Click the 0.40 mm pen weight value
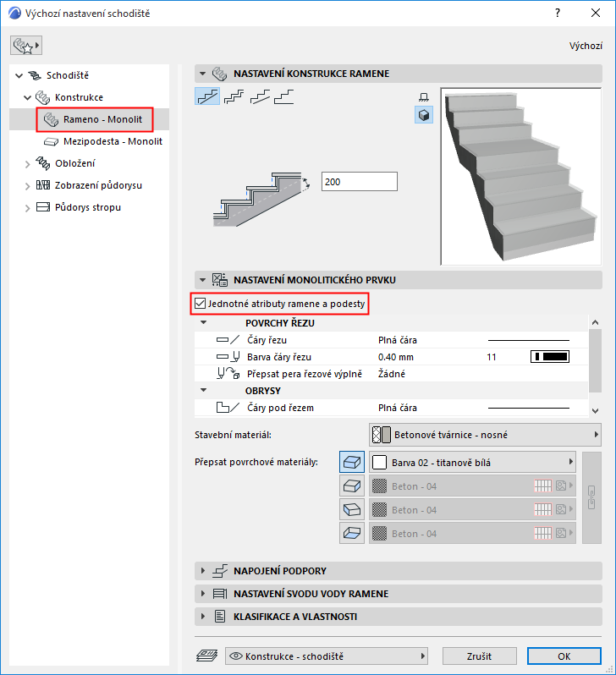Viewport: 616px width, 675px height. point(396,357)
